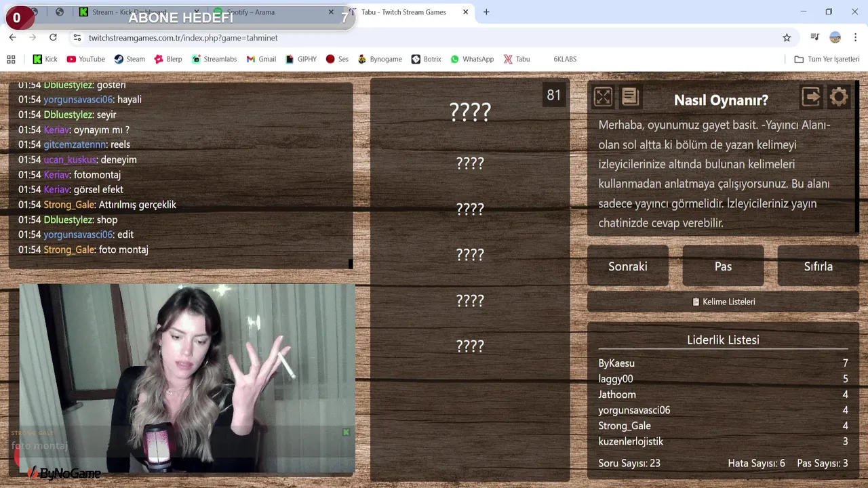The height and width of the screenshot is (488, 868).
Task: Click the Pas Sayısı: 3 counter
Action: pyautogui.click(x=823, y=464)
